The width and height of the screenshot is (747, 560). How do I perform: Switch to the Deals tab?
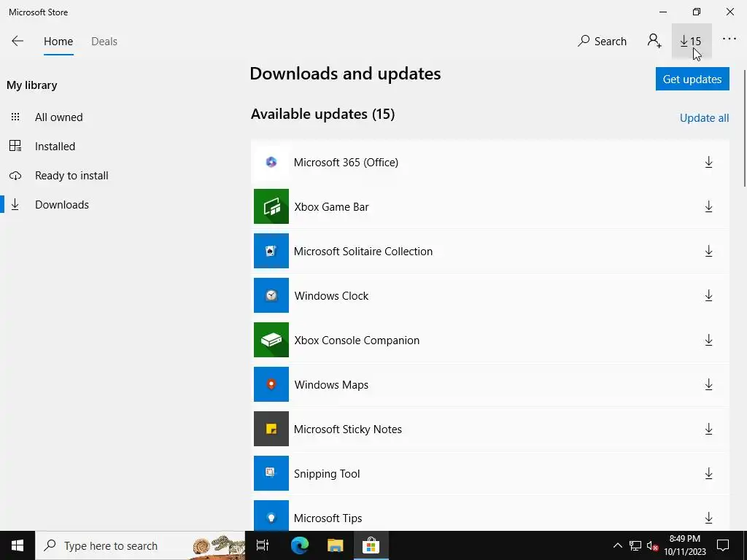tap(104, 42)
